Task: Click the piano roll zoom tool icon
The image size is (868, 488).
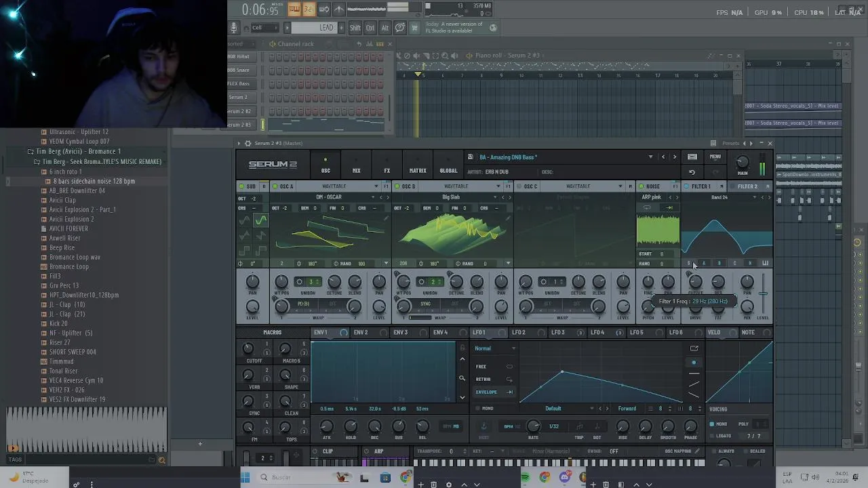Action: point(444,56)
